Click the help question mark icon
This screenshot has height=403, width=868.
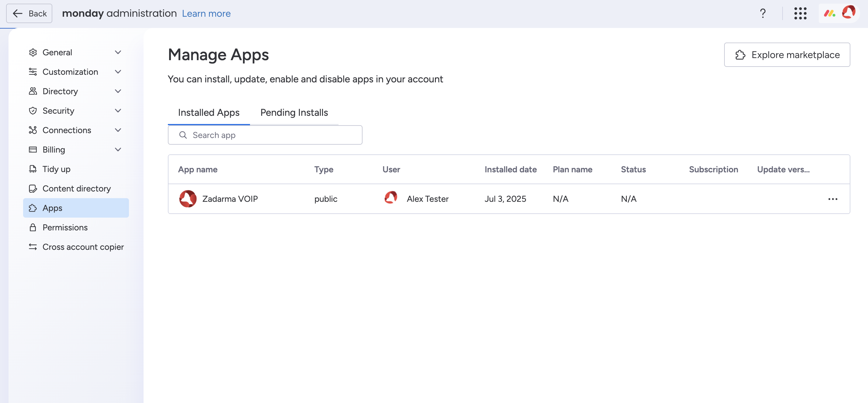click(762, 13)
